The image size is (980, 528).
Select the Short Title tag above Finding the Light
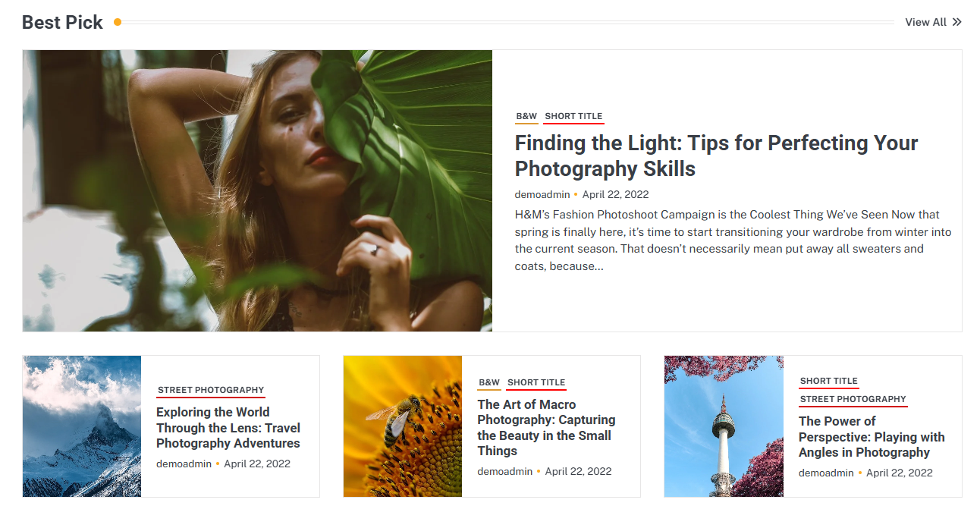(573, 116)
